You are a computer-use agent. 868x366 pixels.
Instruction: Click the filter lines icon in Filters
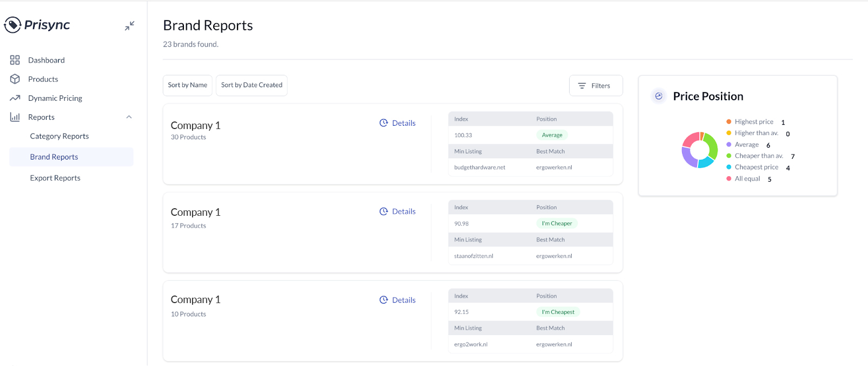coord(582,86)
